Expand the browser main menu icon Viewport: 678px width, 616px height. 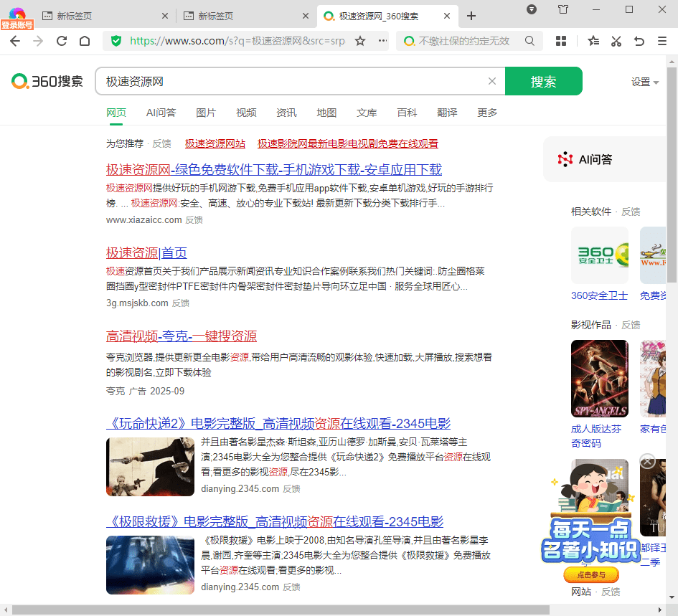pyautogui.click(x=662, y=41)
